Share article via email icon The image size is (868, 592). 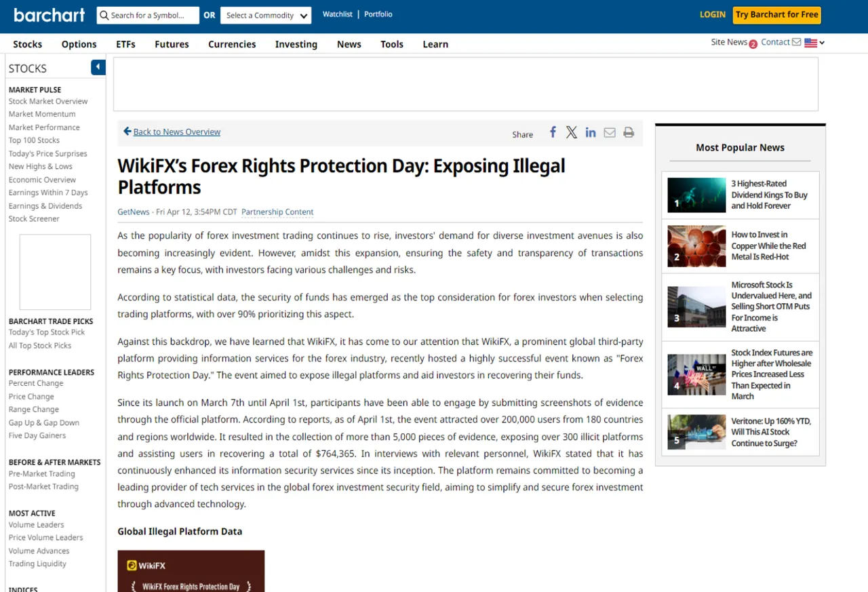click(610, 132)
